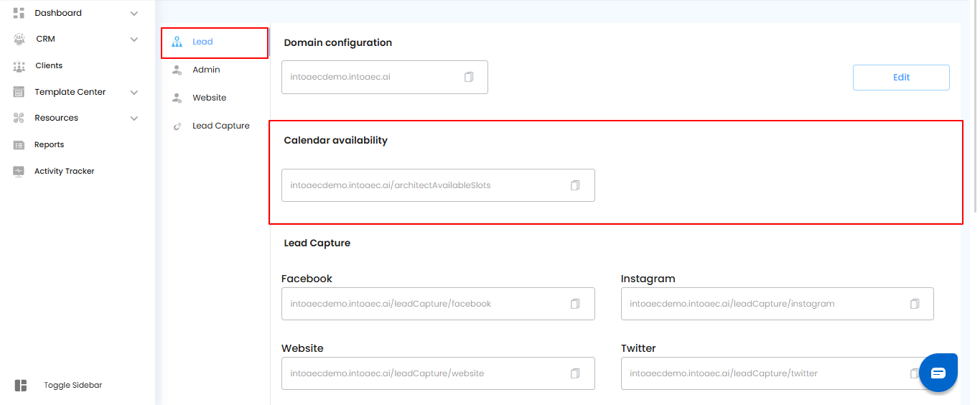Click the Edit domain button
Image resolution: width=980 pixels, height=405 pixels.
click(x=901, y=78)
